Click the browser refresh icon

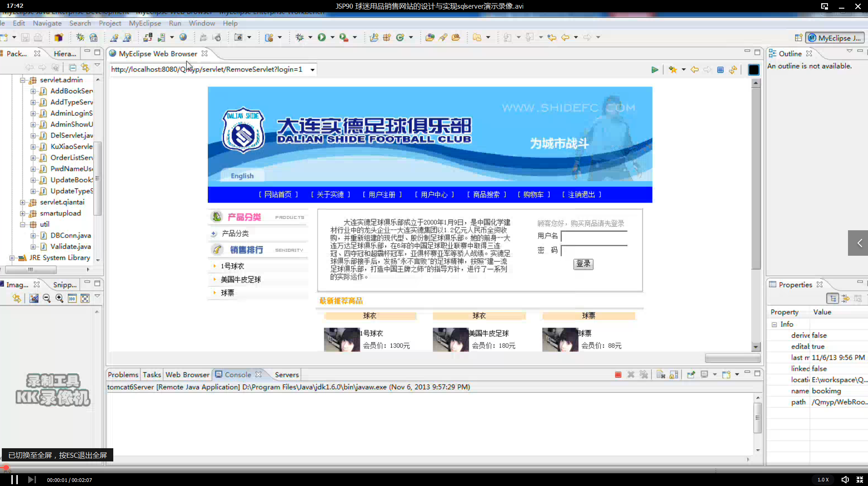click(x=733, y=70)
